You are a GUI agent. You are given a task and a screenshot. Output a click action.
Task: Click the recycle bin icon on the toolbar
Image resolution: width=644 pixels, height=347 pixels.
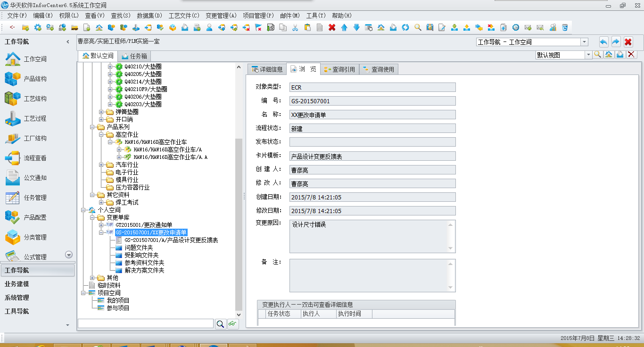coord(565,28)
